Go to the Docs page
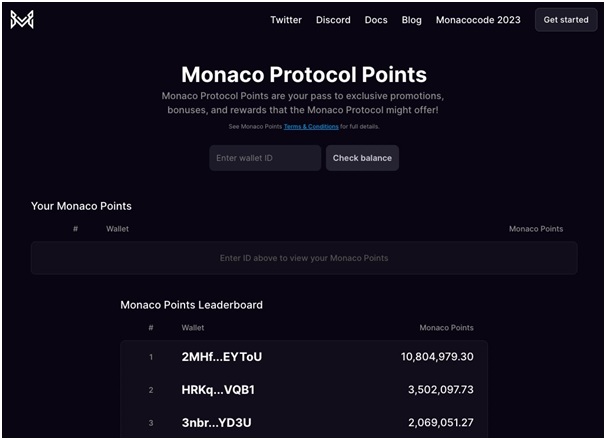This screenshot has width=606, height=440. point(376,20)
